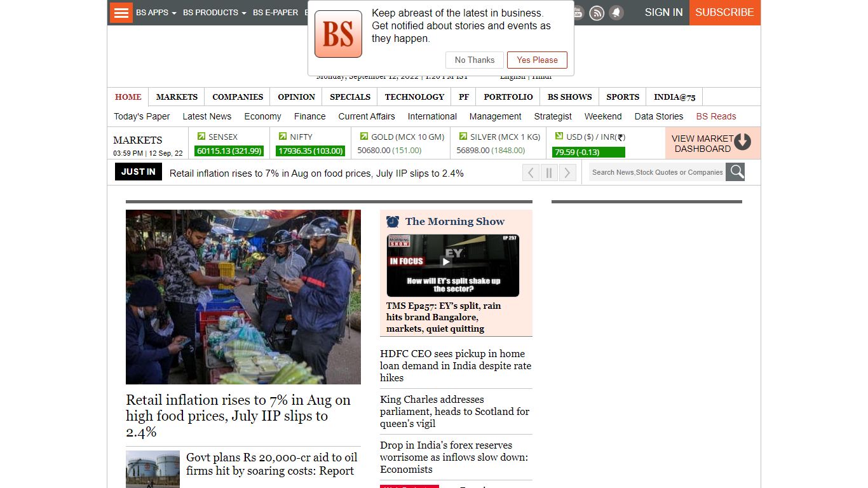Image resolution: width=868 pixels, height=488 pixels.
Task: Open the BS E-Paper link
Action: [x=275, y=13]
